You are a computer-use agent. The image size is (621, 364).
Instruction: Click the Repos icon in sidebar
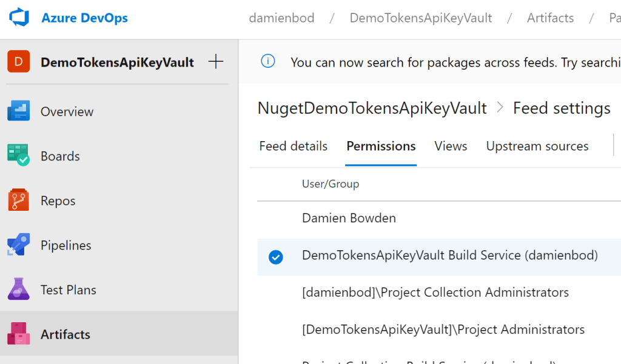coord(18,200)
